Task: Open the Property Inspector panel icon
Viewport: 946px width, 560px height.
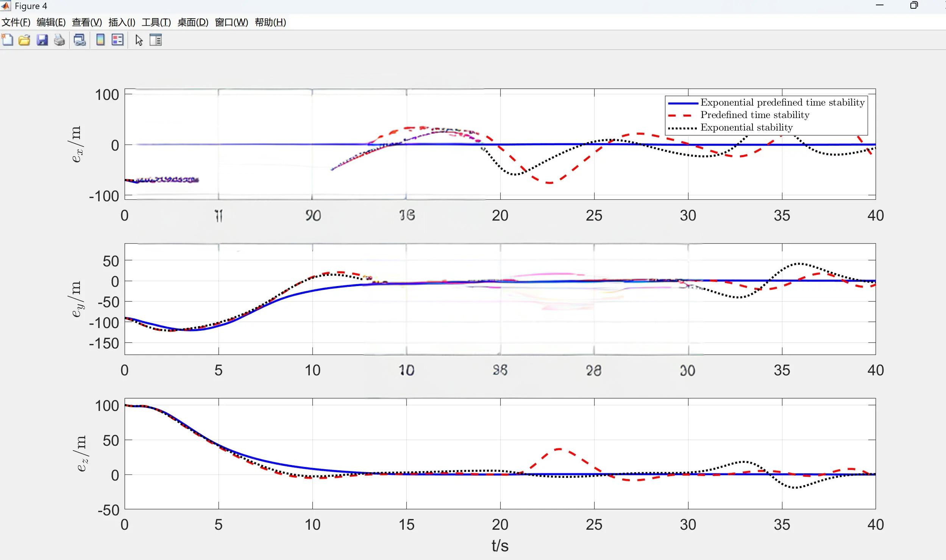Action: click(x=156, y=40)
